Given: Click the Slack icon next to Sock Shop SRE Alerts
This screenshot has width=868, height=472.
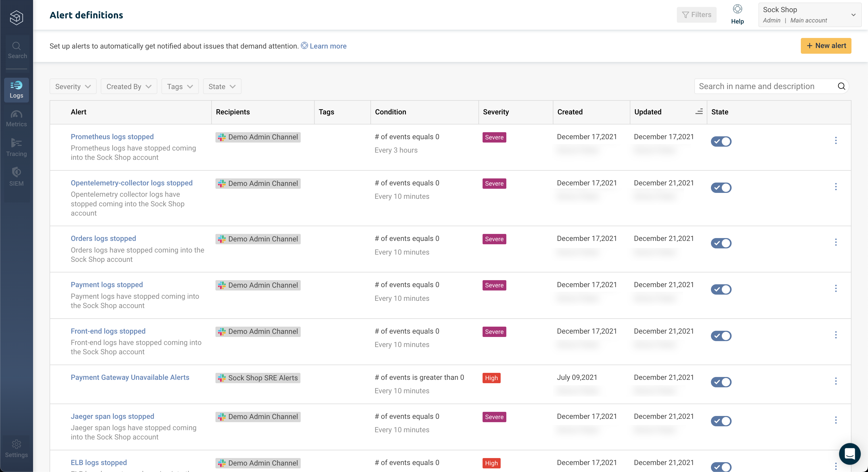Looking at the screenshot, I should [x=222, y=378].
